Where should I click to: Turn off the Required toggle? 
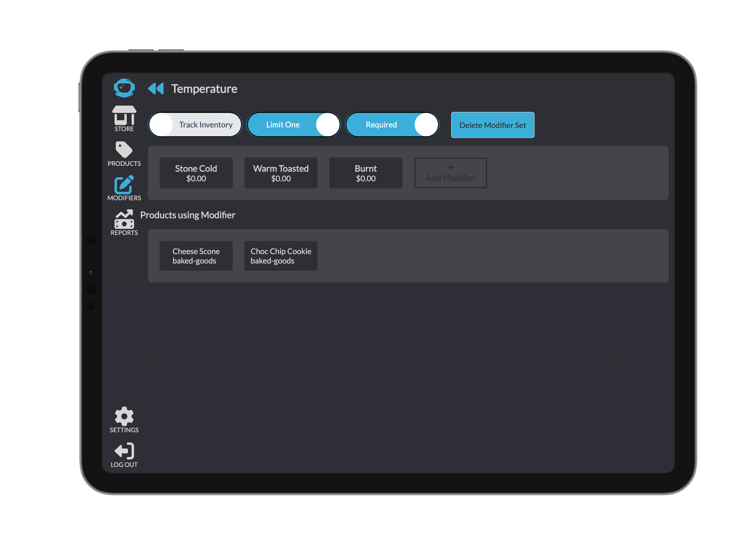[392, 125]
